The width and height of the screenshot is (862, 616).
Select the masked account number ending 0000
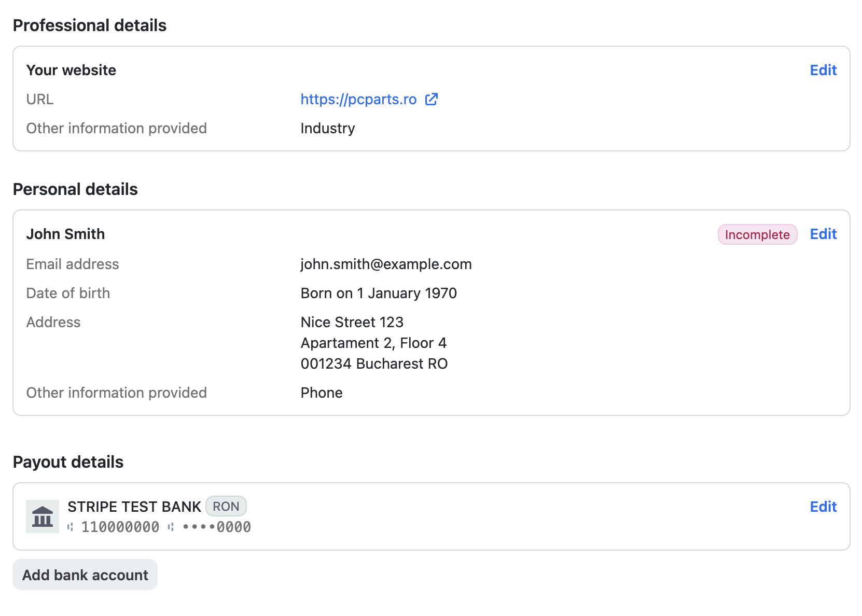pos(217,527)
